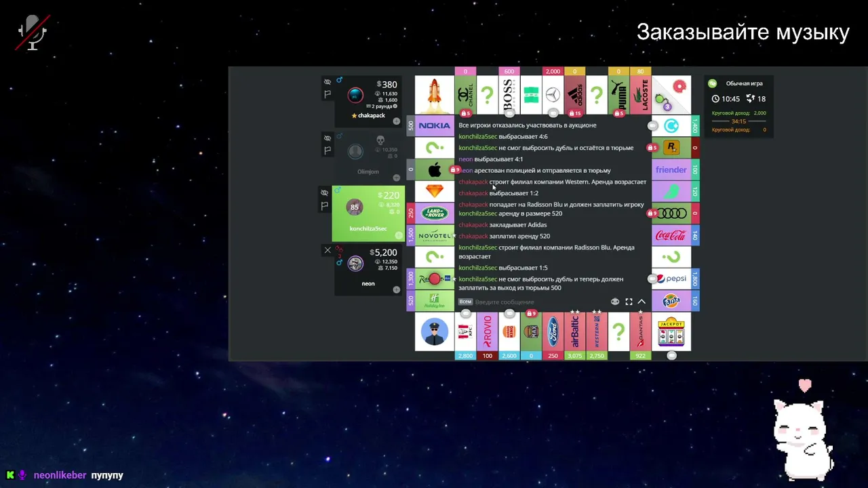
Task: Expand konchilza5sec's player card plus button
Action: (x=399, y=235)
